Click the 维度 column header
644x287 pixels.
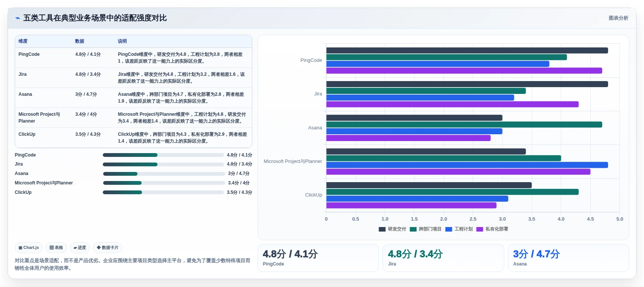[23, 41]
